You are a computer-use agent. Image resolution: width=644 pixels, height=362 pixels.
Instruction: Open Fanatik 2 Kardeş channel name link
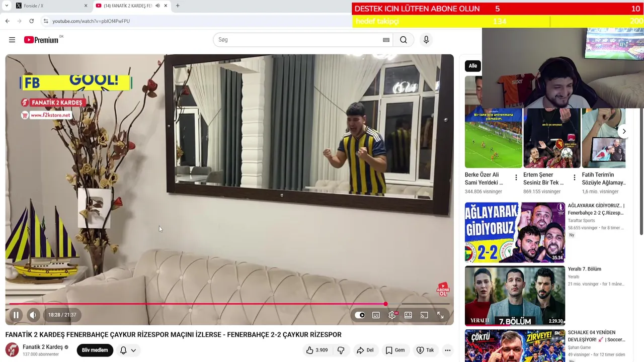pos(43,347)
